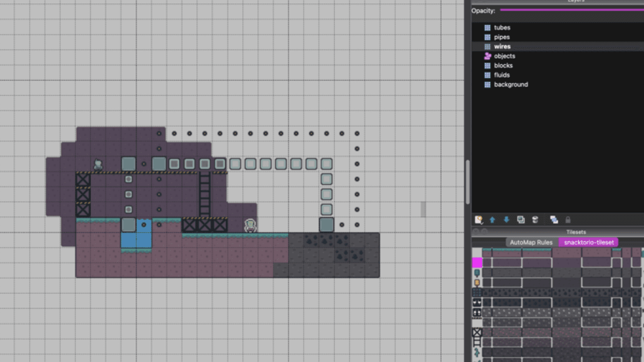Select the tubes layer name
This screenshot has width=644, height=362.
pyautogui.click(x=502, y=28)
